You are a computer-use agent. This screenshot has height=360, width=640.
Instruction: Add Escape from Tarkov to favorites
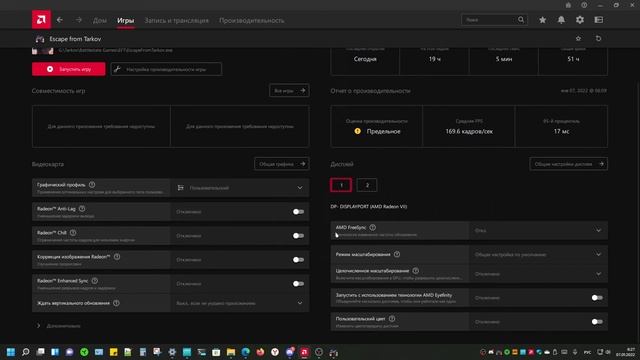(578, 38)
